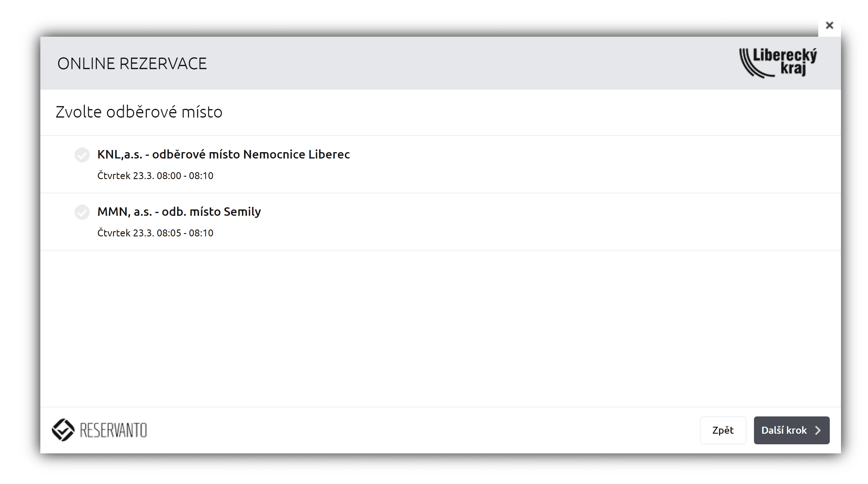Select the checkmark circle for Nemocnice Liberec
Viewport: 868px width, 484px height.
(82, 155)
